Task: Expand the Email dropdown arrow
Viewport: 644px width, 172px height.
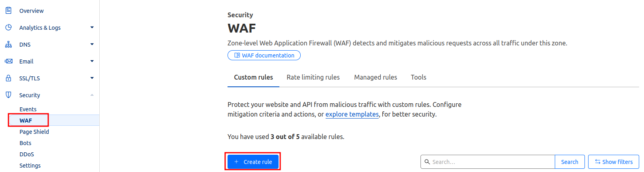Action: pyautogui.click(x=92, y=61)
